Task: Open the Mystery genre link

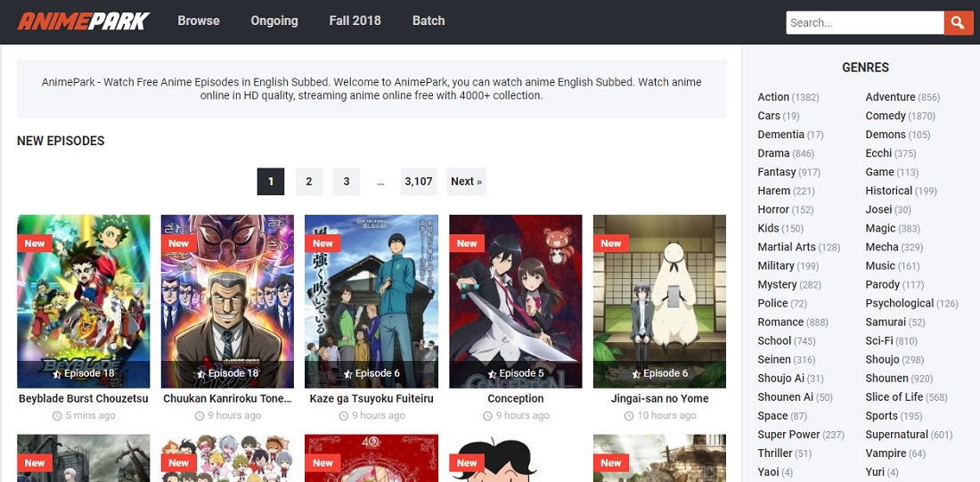Action: click(777, 284)
